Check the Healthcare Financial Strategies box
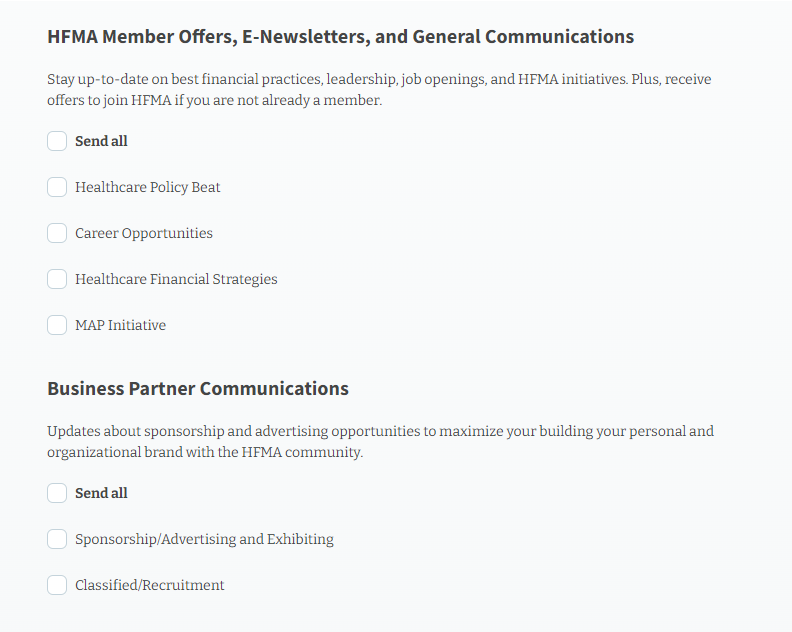The width and height of the screenshot is (792, 632). [x=57, y=279]
